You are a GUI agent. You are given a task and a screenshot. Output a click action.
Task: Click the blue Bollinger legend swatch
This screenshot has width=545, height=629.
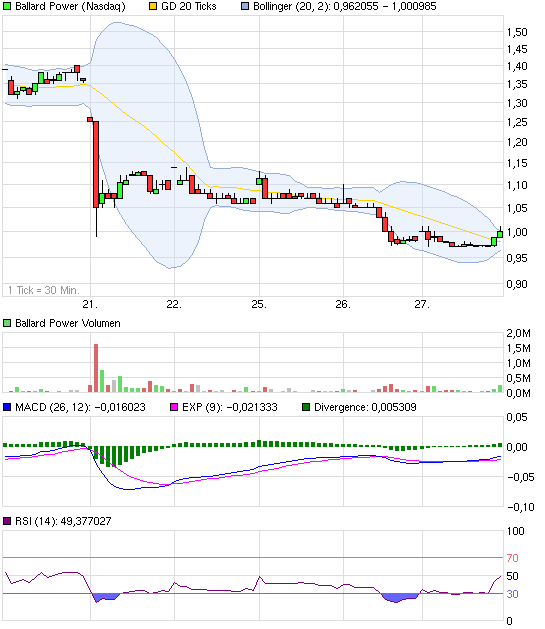pyautogui.click(x=245, y=6)
